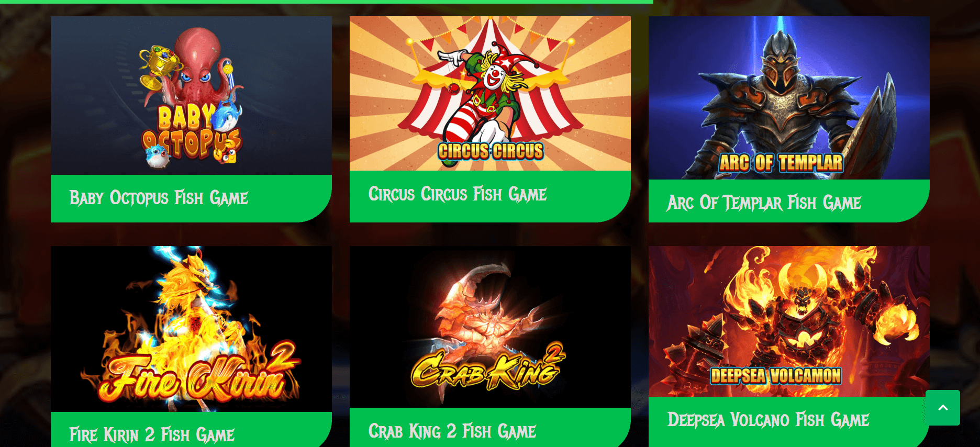Follow the Deepsea Volcano Fish Game link
Screen dimensions: 980x447
(768, 420)
